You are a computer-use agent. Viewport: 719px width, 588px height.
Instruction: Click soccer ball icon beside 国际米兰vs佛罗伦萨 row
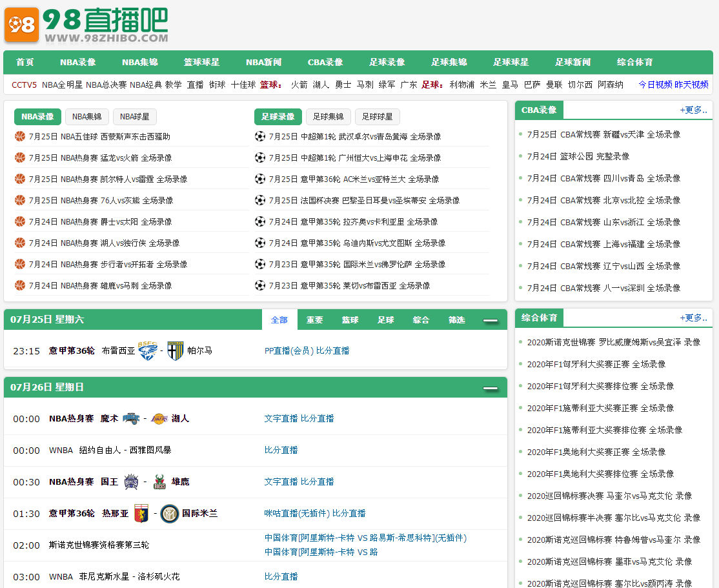coord(260,264)
